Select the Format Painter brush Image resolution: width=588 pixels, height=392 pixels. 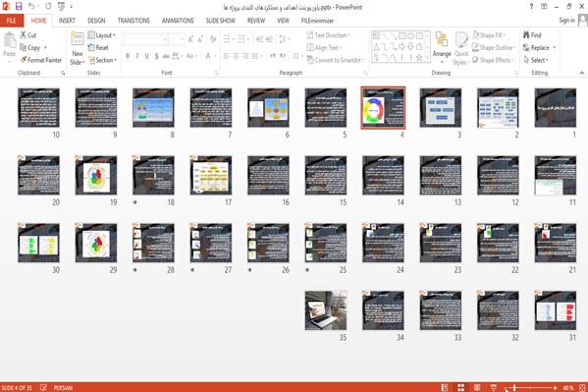click(24, 60)
